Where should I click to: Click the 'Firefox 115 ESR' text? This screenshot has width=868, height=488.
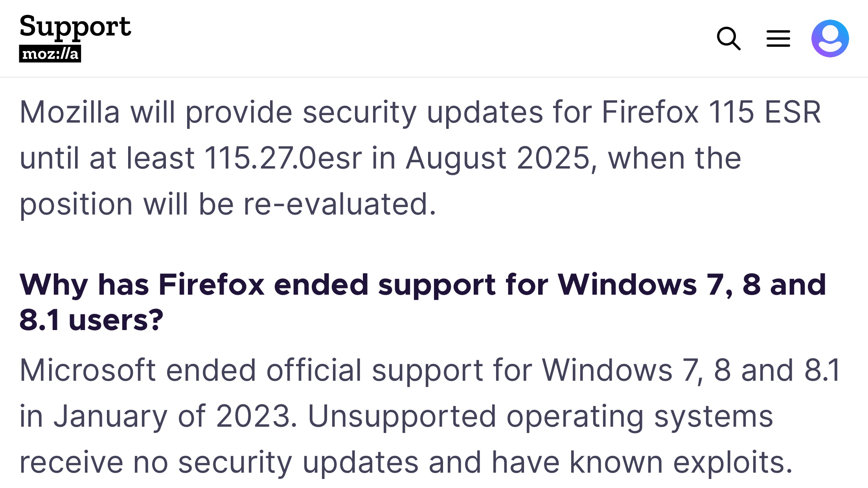(711, 112)
